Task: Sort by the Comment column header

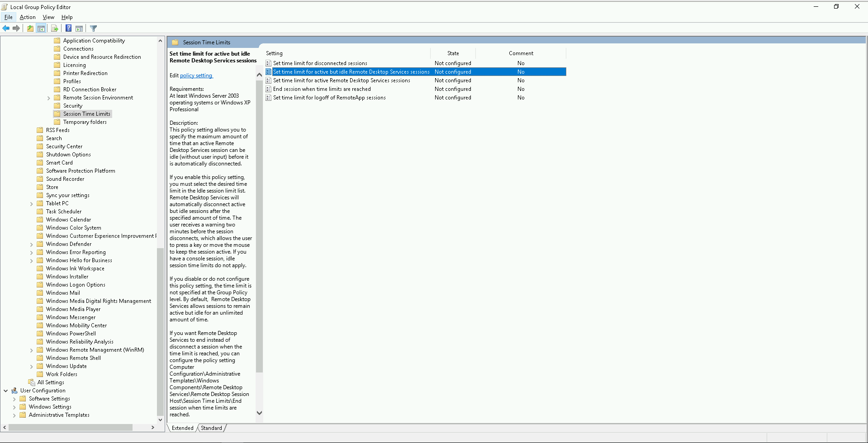Action: [521, 53]
